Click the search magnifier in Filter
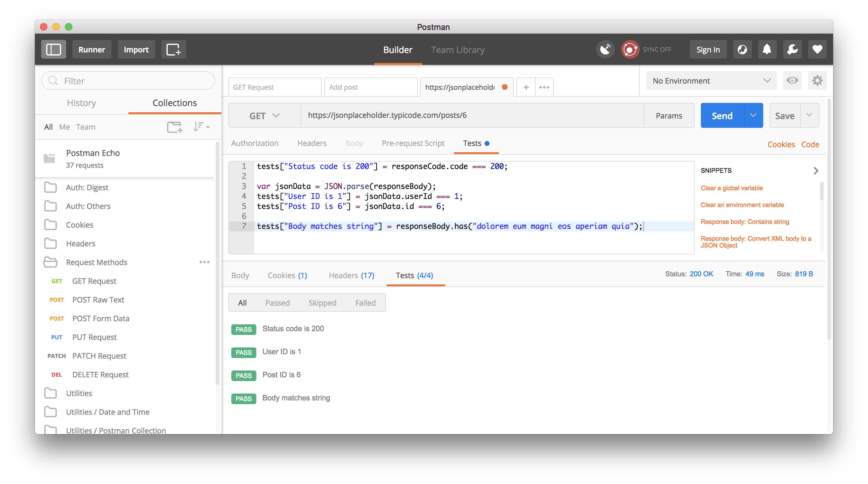The image size is (868, 484). tap(53, 80)
